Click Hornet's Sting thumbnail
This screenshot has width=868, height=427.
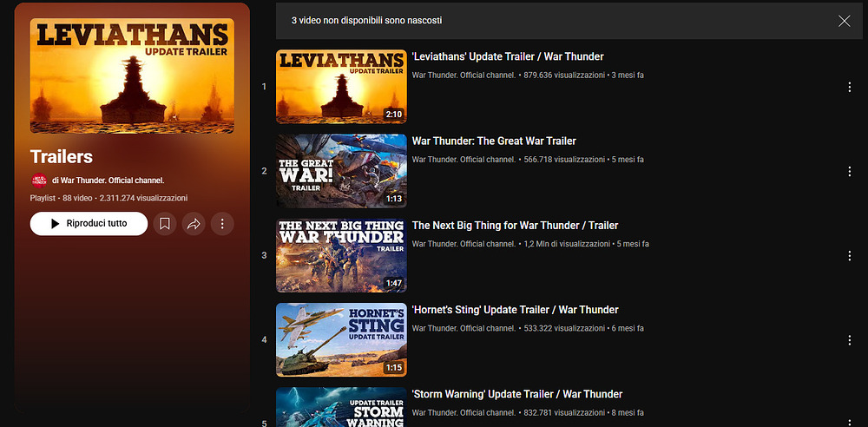pos(341,339)
